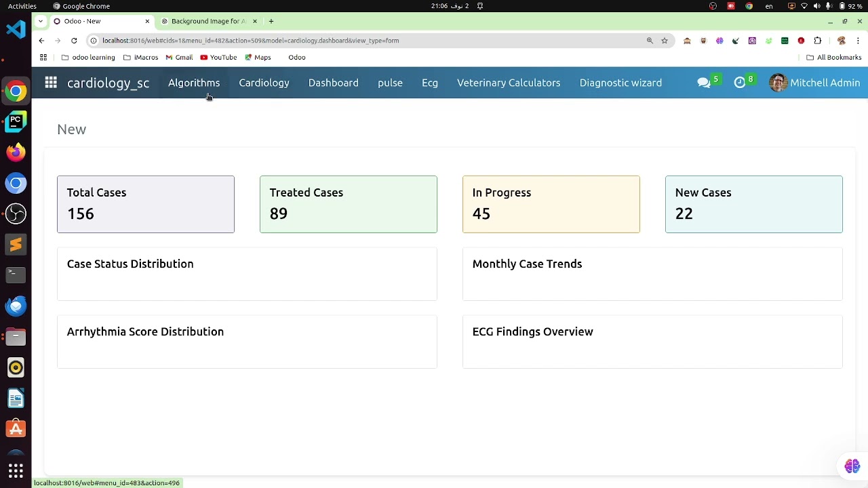Open Thunderbird from the dock
Screen dimensions: 868x488
(16, 306)
